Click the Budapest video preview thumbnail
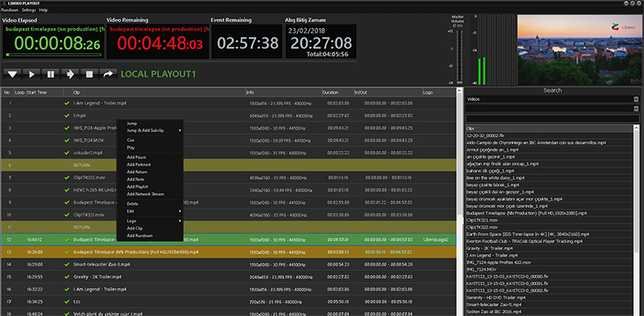 click(x=580, y=50)
